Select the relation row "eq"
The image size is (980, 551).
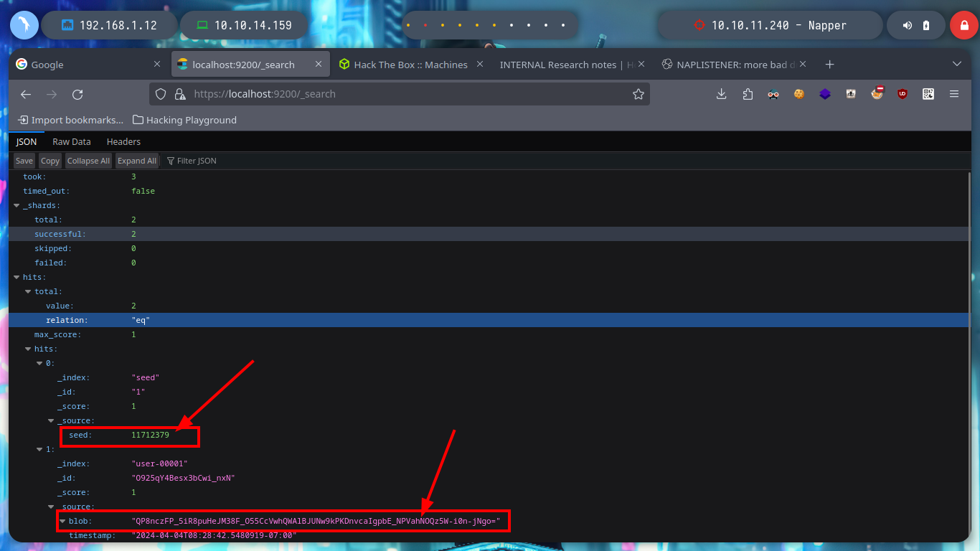(x=489, y=320)
